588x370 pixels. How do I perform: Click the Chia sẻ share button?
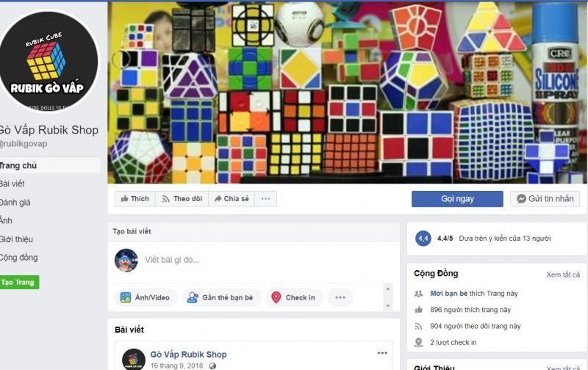[232, 199]
